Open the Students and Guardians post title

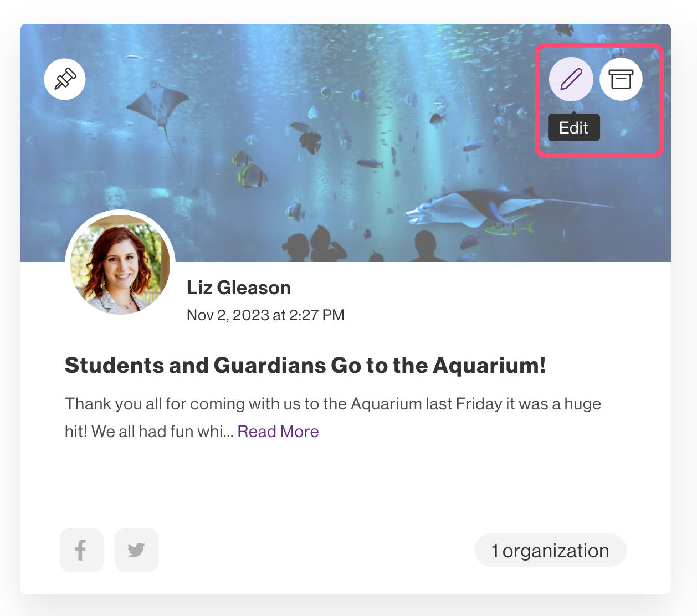tap(305, 366)
